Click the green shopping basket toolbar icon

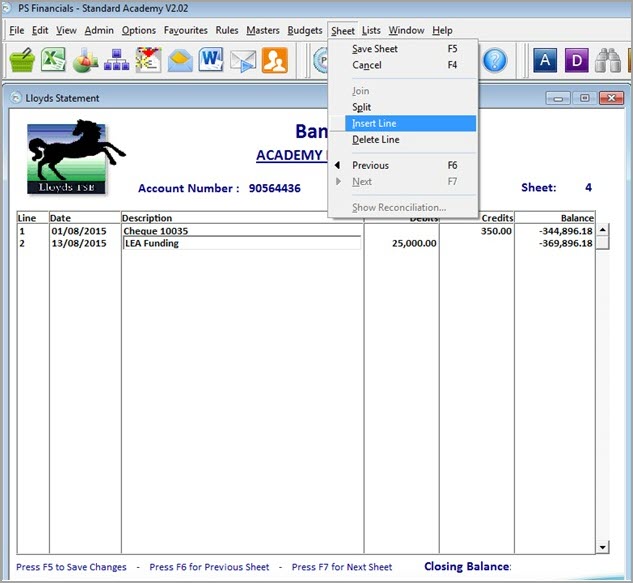click(x=22, y=61)
